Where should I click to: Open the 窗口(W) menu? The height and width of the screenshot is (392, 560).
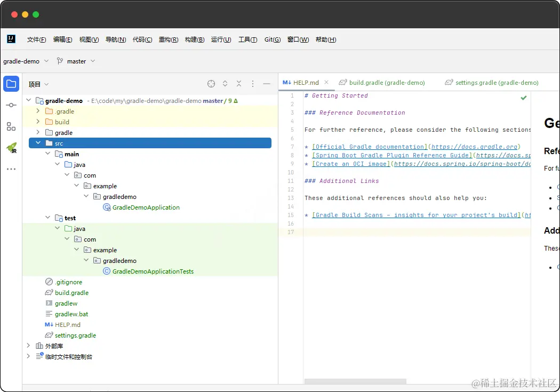[x=298, y=39]
